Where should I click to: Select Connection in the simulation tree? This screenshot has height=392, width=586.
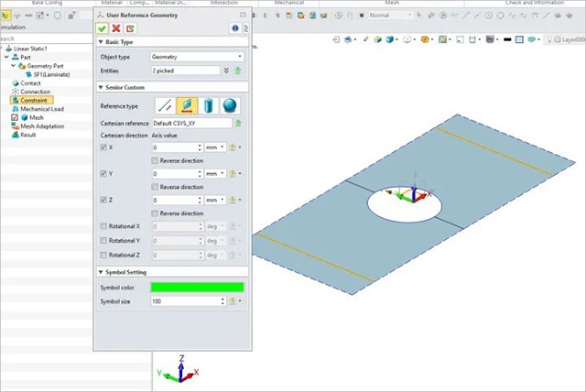click(x=35, y=92)
